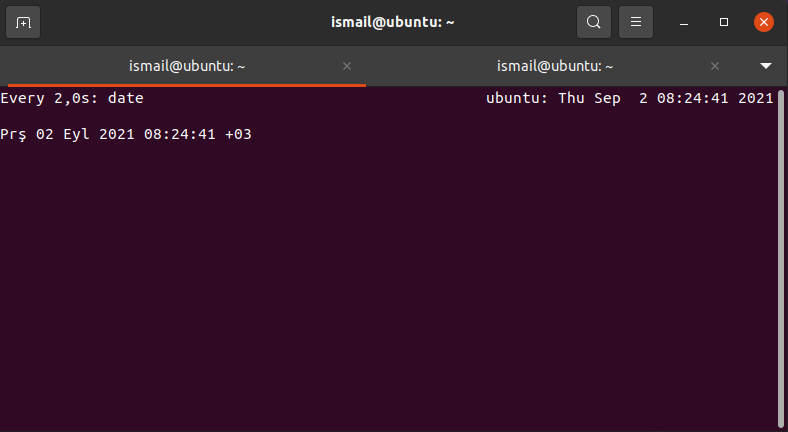This screenshot has width=788, height=432.
Task: Open a new terminal tab
Action: tap(23, 22)
